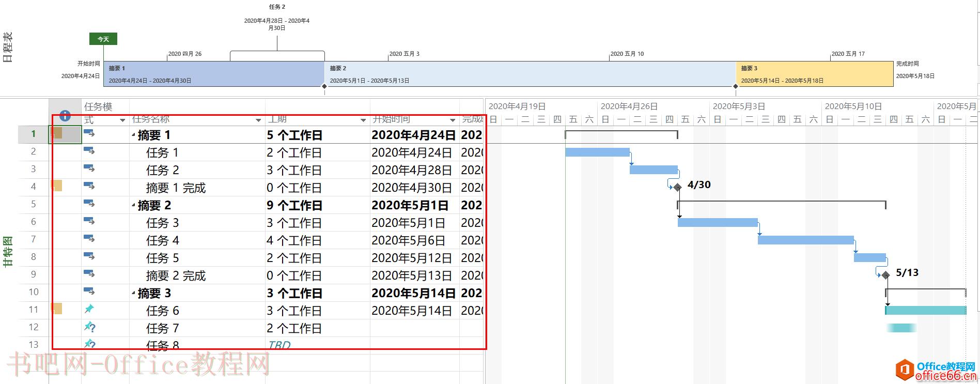Click task mode icon in 任务 5 row
Image resolution: width=980 pixels, height=384 pixels.
pyautogui.click(x=89, y=256)
